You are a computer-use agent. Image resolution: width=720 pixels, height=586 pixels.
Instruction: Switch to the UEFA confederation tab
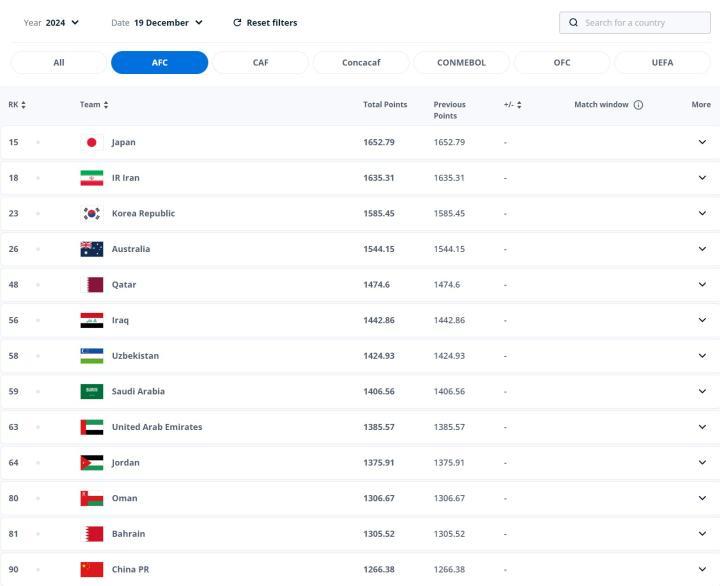tap(663, 62)
